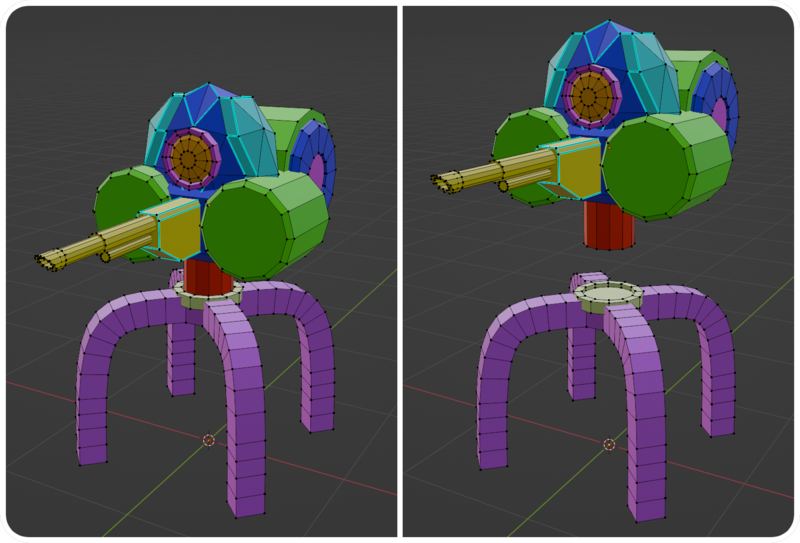Select the beige collar ring on the left model's legs

209,293
